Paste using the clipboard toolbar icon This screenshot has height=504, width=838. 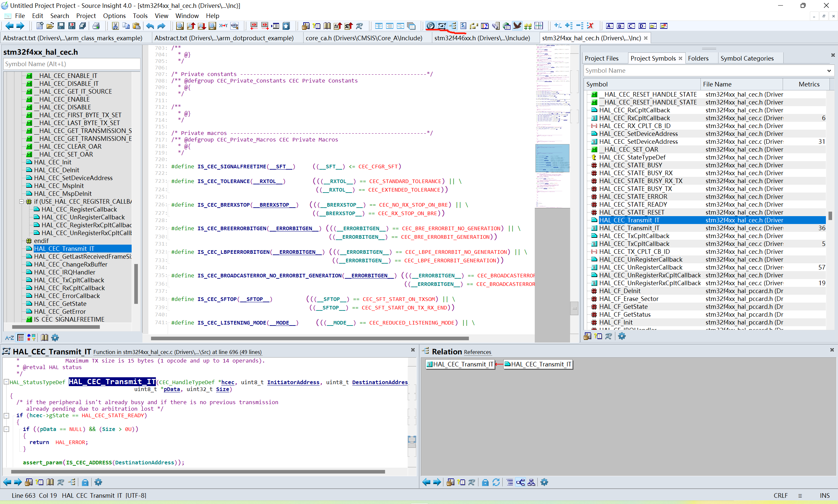tap(137, 26)
